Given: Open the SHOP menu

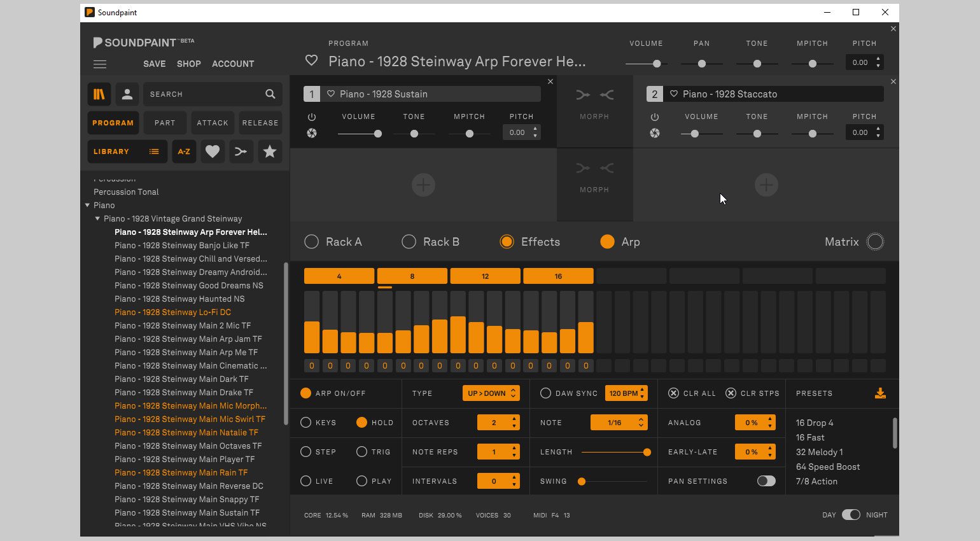Looking at the screenshot, I should (188, 64).
